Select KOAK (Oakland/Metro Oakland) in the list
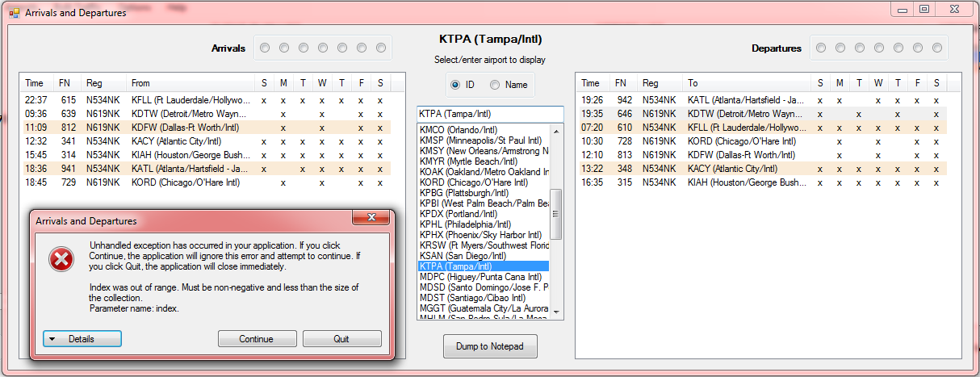 pos(484,172)
